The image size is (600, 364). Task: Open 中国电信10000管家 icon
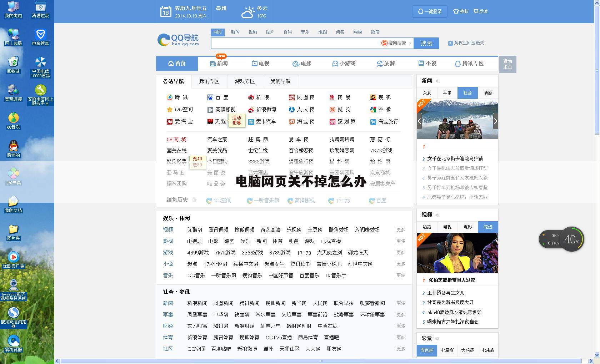click(40, 67)
